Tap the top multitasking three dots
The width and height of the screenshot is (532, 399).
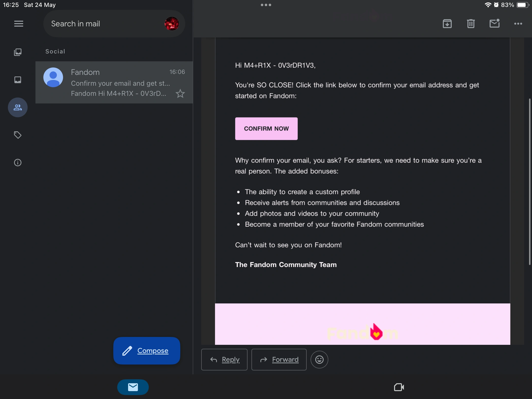266,5
